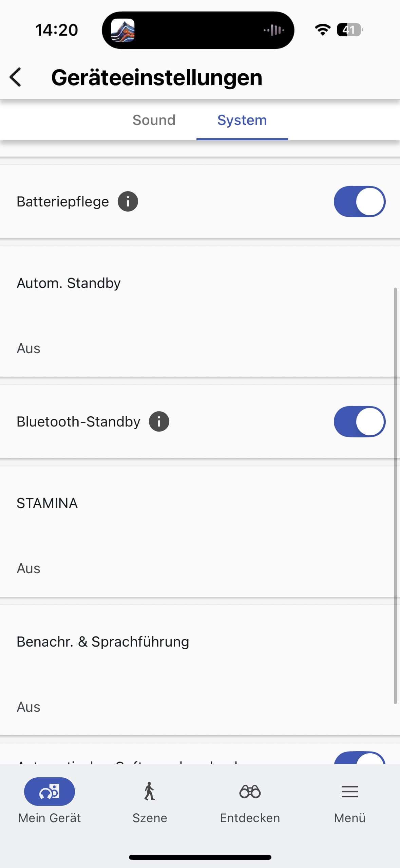The width and height of the screenshot is (400, 868).
Task: Tap the audio waveform indicator in Dynamic Island
Action: 274,30
